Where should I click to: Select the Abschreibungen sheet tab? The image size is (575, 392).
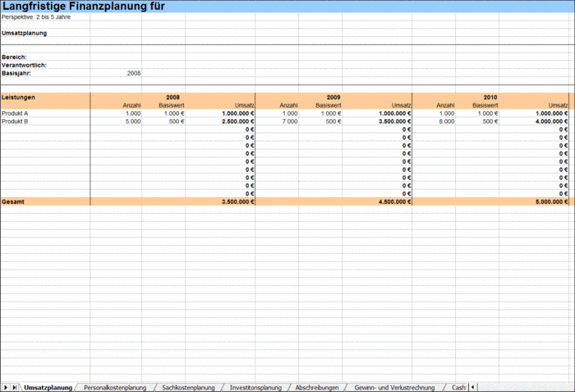[x=317, y=388]
